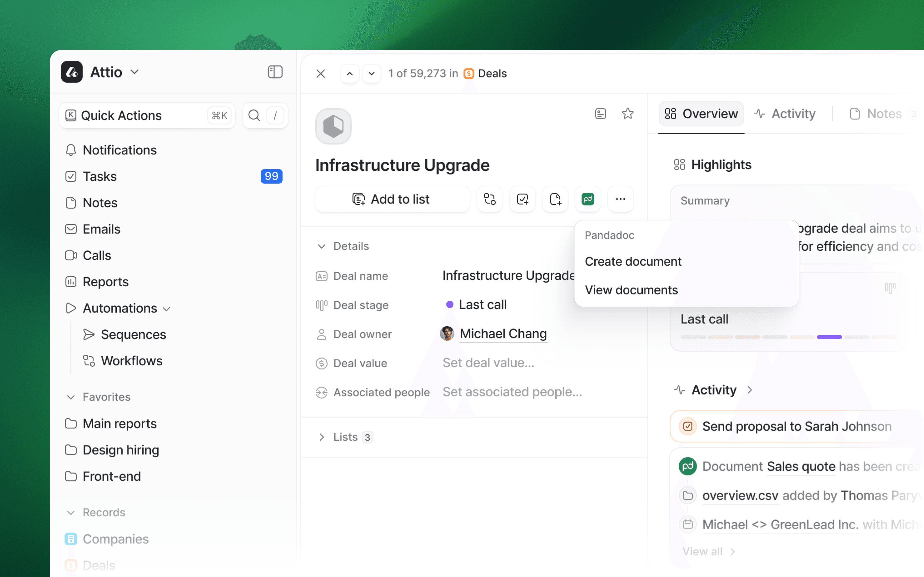924x577 pixels.
Task: Click the add task icon button
Action: click(x=522, y=199)
